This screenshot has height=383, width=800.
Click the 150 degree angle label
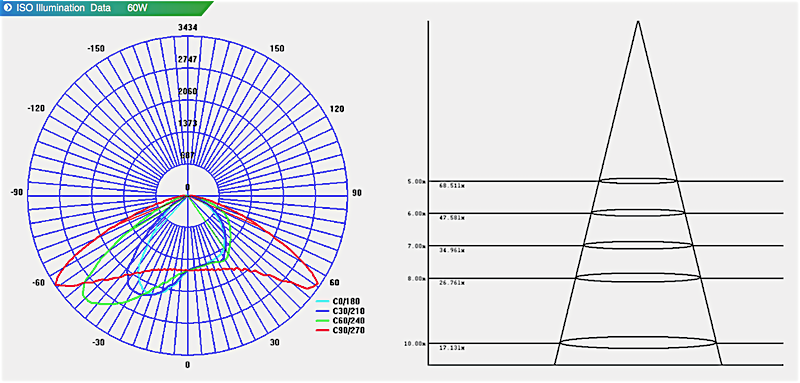pos(277,48)
